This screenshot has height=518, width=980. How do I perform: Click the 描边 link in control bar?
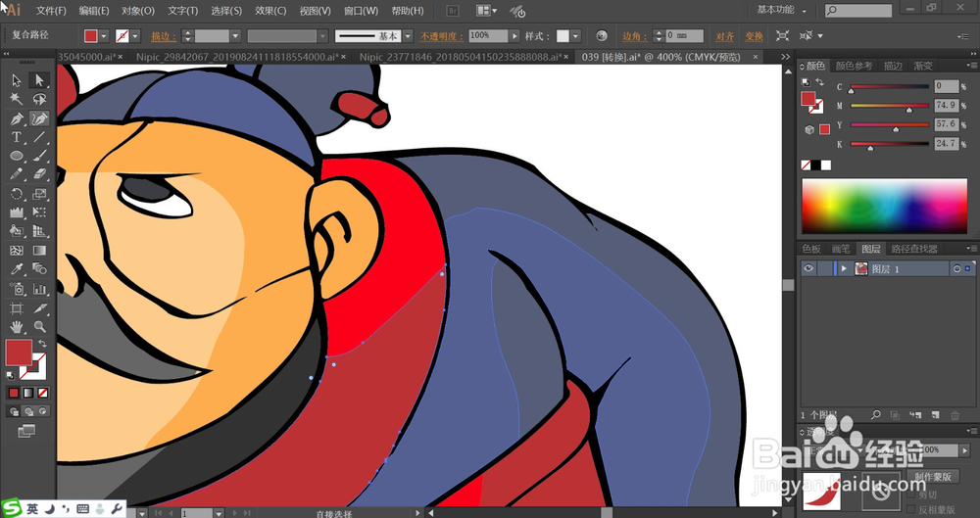pyautogui.click(x=164, y=36)
